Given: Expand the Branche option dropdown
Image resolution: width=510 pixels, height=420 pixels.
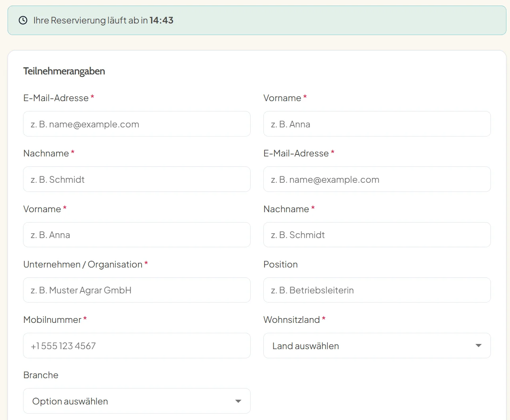Looking at the screenshot, I should (137, 401).
